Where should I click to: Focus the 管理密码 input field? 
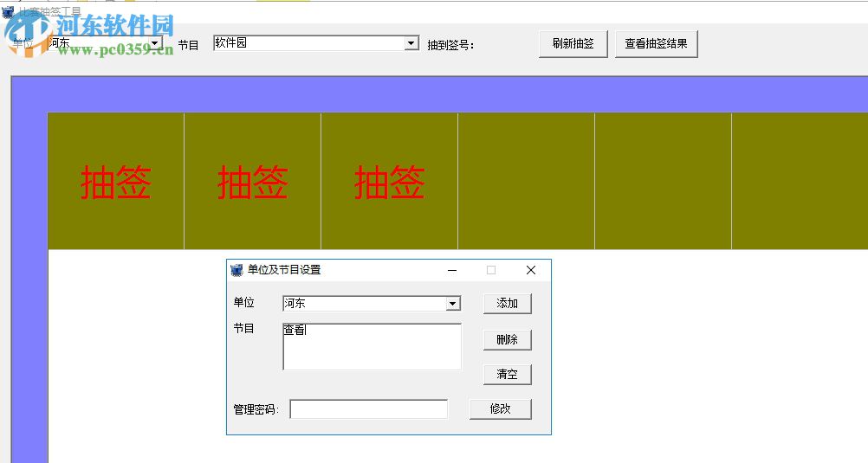click(369, 409)
